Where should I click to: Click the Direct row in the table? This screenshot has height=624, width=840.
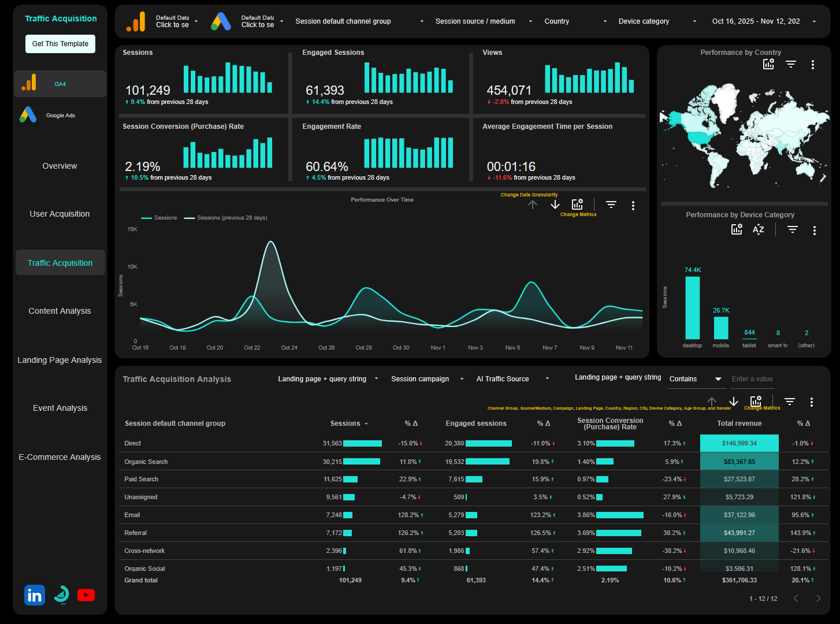[x=474, y=443]
